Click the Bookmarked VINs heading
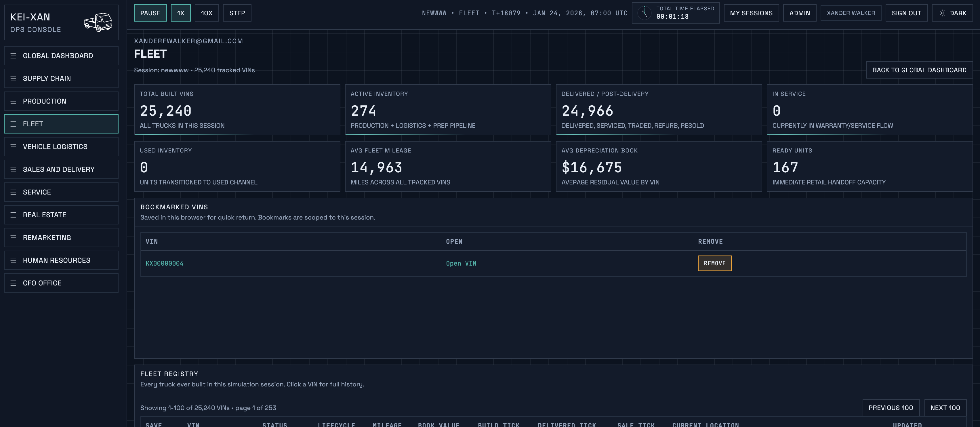The height and width of the screenshot is (427, 980). 174,207
